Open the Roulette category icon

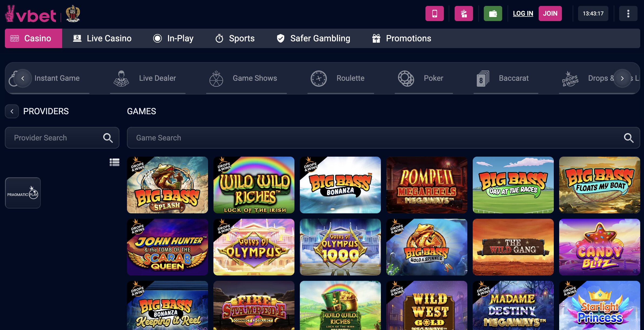pos(319,78)
